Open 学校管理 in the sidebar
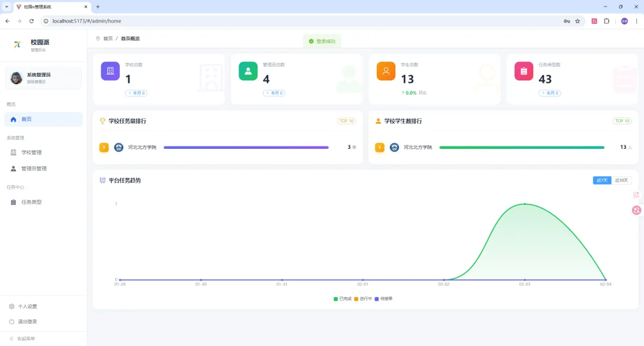This screenshot has width=644, height=346. [x=43, y=152]
